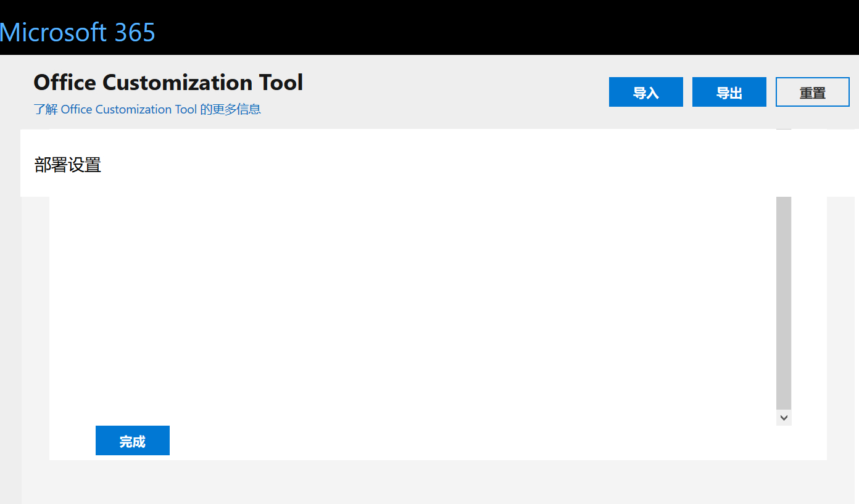
Task: Click the word Tool in link text
Action: point(185,109)
